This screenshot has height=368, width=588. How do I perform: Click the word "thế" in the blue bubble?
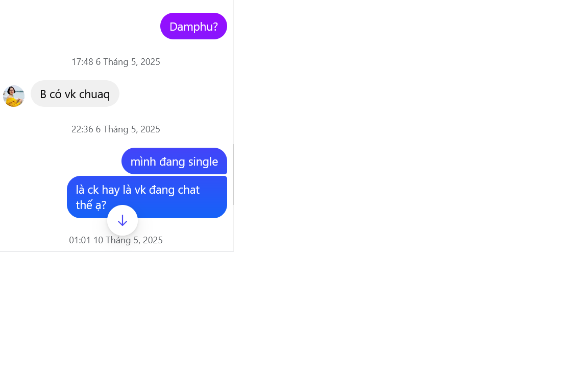coord(84,205)
